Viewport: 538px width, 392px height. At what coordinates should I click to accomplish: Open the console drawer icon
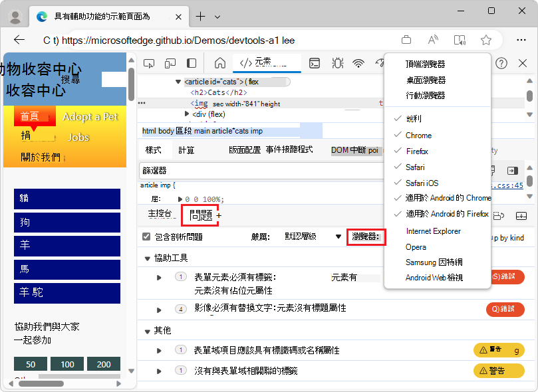pos(314,63)
